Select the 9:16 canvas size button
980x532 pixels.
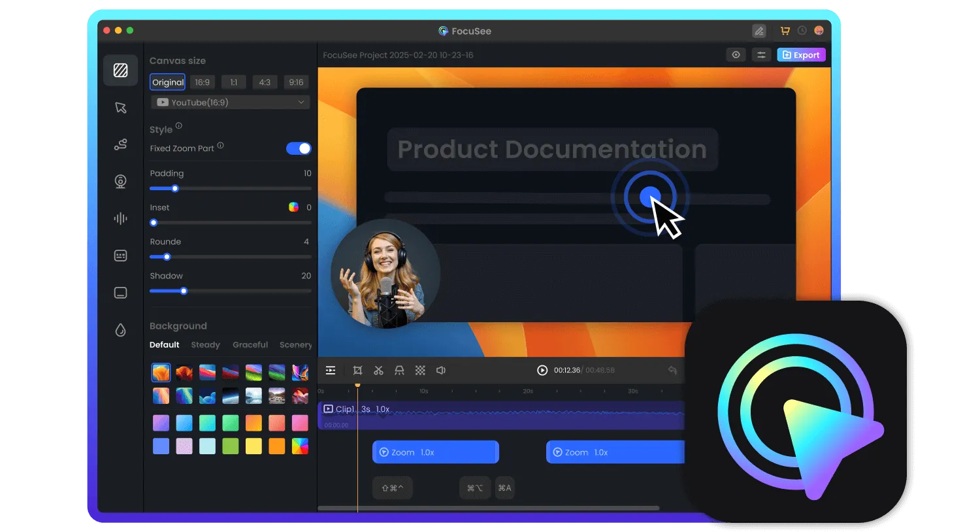[296, 82]
